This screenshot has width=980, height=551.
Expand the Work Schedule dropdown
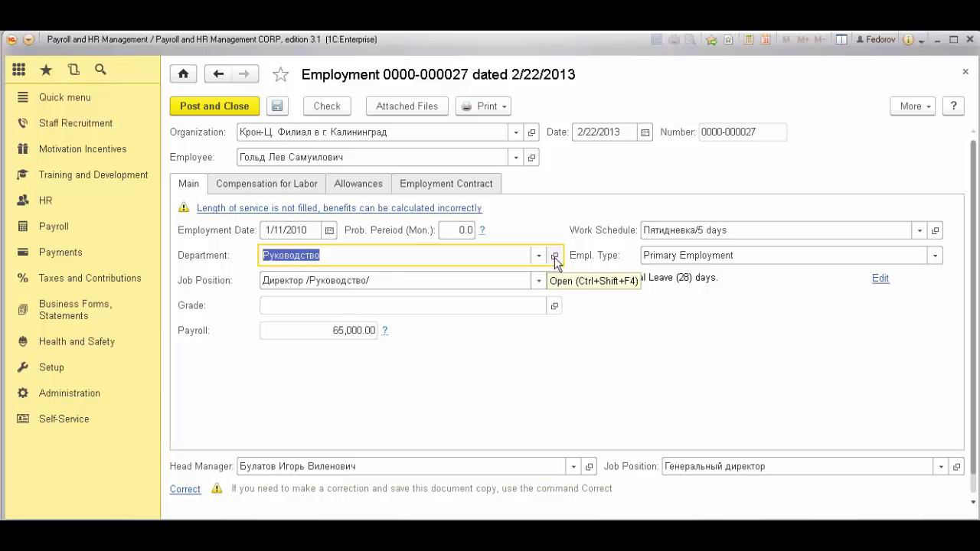point(920,230)
